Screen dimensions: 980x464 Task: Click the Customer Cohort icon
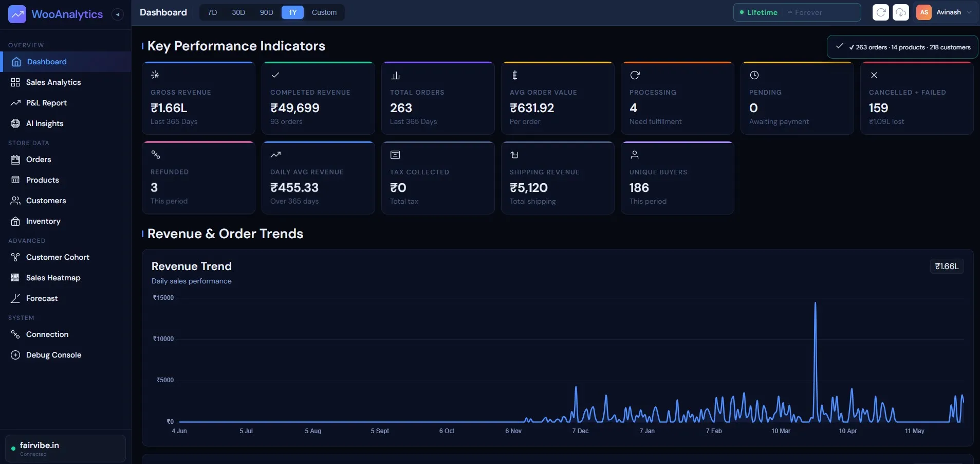click(x=15, y=257)
